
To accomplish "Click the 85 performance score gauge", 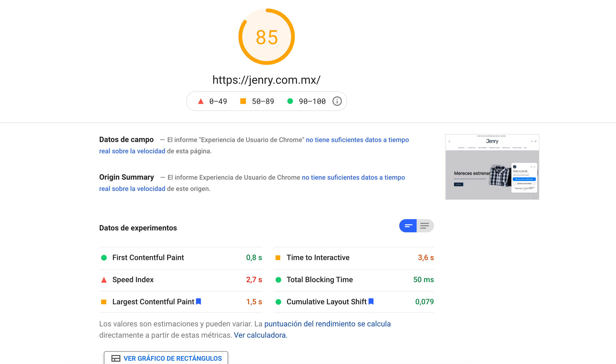I will pyautogui.click(x=267, y=37).
